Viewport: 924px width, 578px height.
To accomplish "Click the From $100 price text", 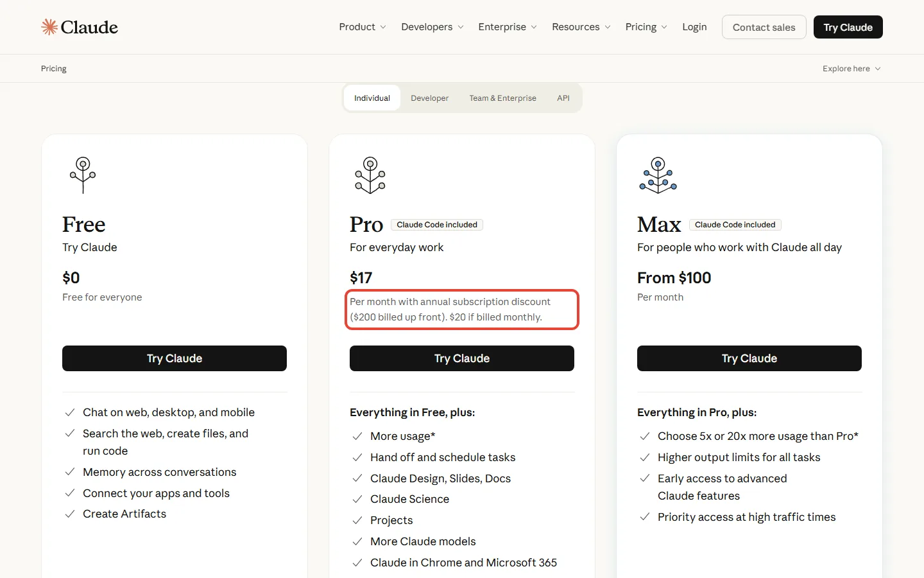I will [x=674, y=277].
